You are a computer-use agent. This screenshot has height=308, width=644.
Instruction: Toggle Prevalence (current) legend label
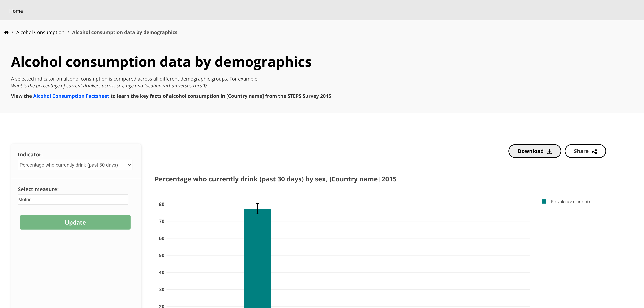[x=570, y=202]
